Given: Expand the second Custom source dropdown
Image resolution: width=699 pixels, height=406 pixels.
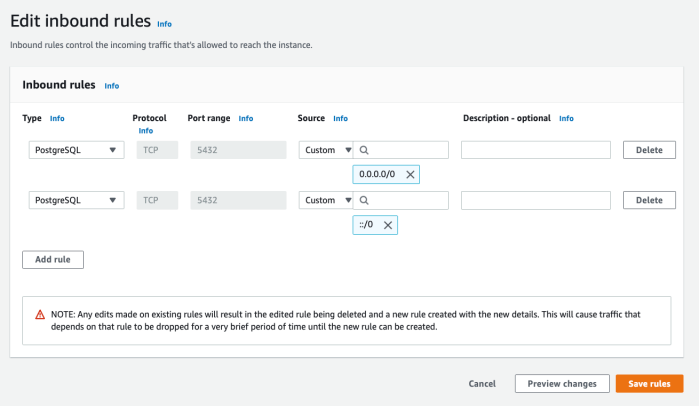Looking at the screenshot, I should click(326, 200).
